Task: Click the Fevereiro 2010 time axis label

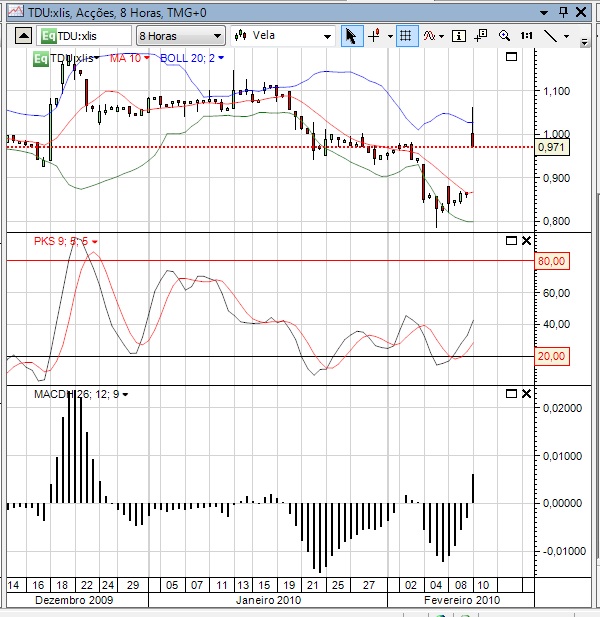Action: click(462, 600)
